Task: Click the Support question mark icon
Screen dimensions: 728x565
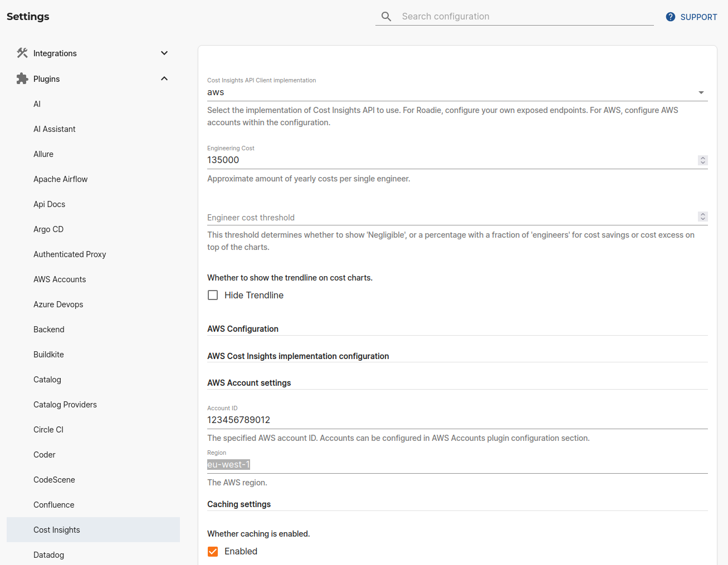Action: pos(671,17)
